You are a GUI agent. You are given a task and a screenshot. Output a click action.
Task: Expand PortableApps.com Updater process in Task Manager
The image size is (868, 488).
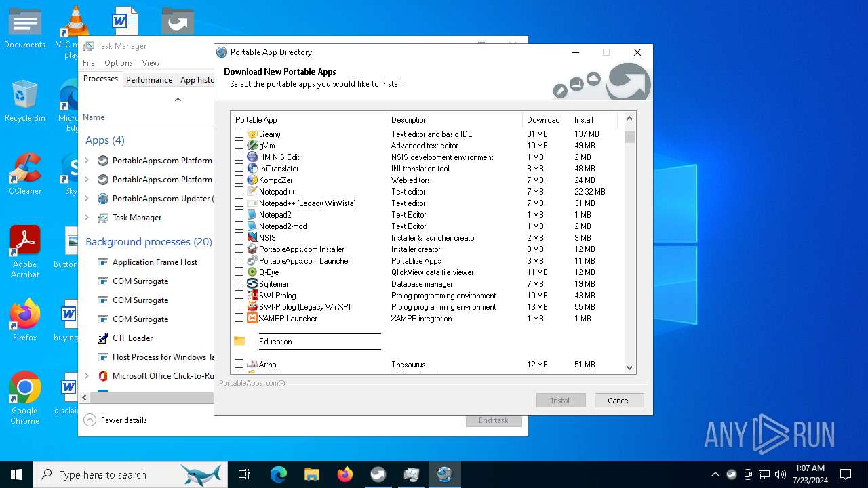point(86,199)
